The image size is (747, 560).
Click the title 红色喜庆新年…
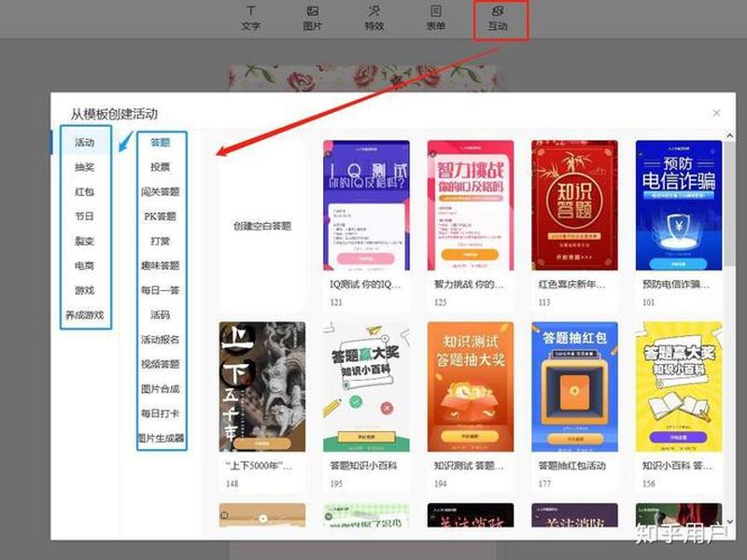click(572, 285)
